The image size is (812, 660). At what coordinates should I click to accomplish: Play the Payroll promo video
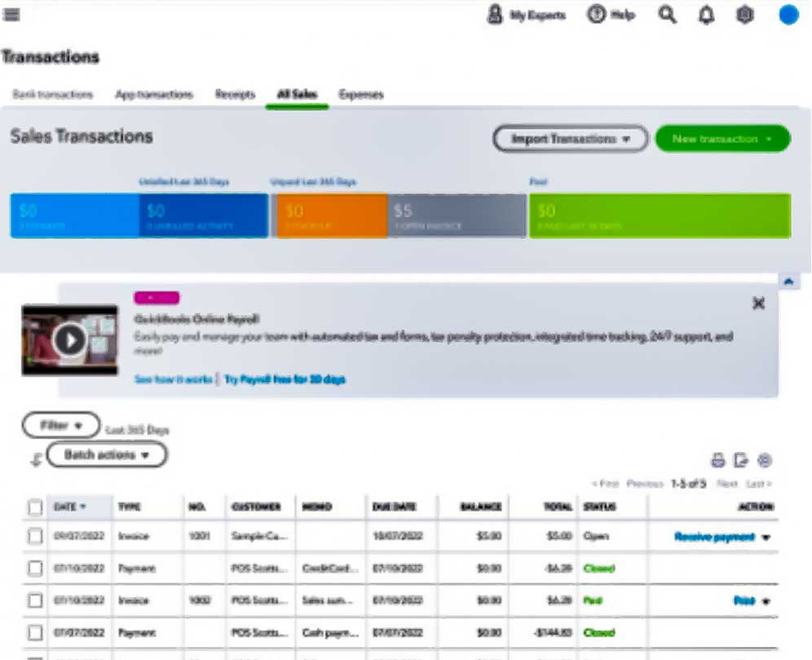(x=70, y=340)
